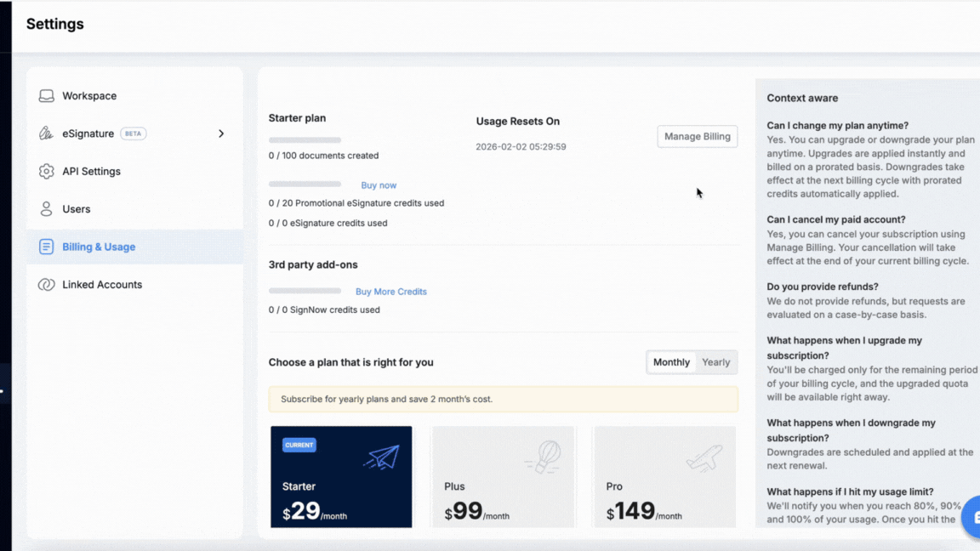The height and width of the screenshot is (551, 980).
Task: Open the chat bubble widget
Action: coord(973,517)
